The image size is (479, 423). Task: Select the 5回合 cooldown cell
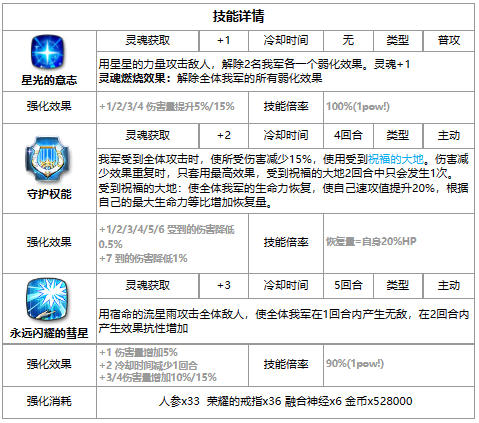point(348,286)
